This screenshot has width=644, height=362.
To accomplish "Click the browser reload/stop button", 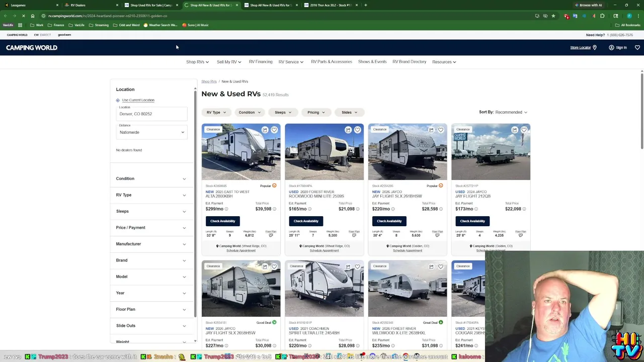I will (23, 16).
